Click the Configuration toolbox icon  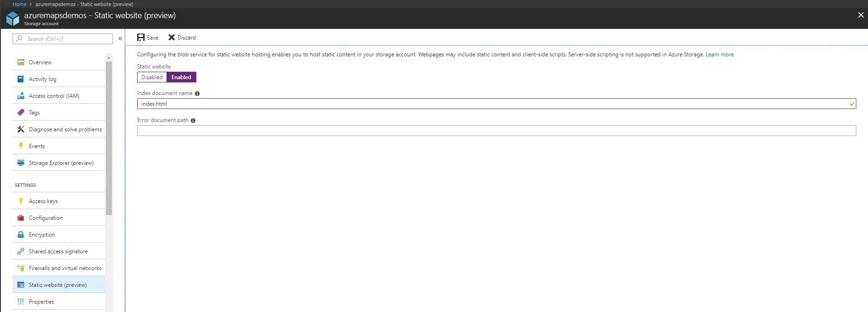point(21,218)
